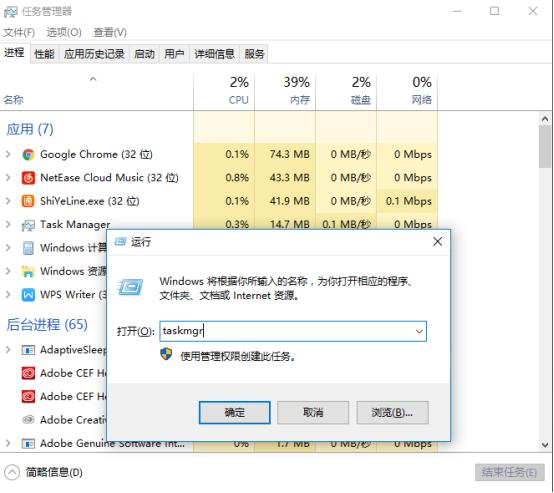Image resolution: width=554 pixels, height=493 pixels.
Task: Collapse to fewer details (简略信息)
Action: click(x=43, y=473)
